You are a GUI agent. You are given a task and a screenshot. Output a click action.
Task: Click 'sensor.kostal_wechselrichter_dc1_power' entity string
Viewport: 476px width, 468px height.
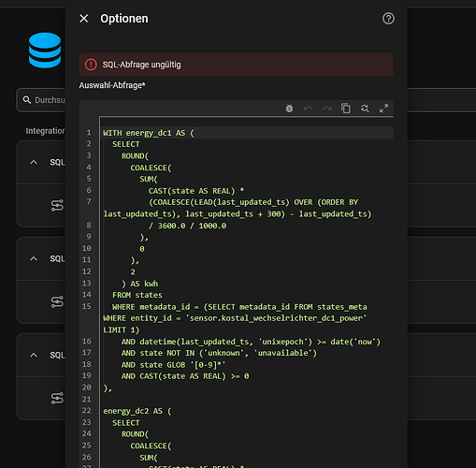[x=276, y=318]
